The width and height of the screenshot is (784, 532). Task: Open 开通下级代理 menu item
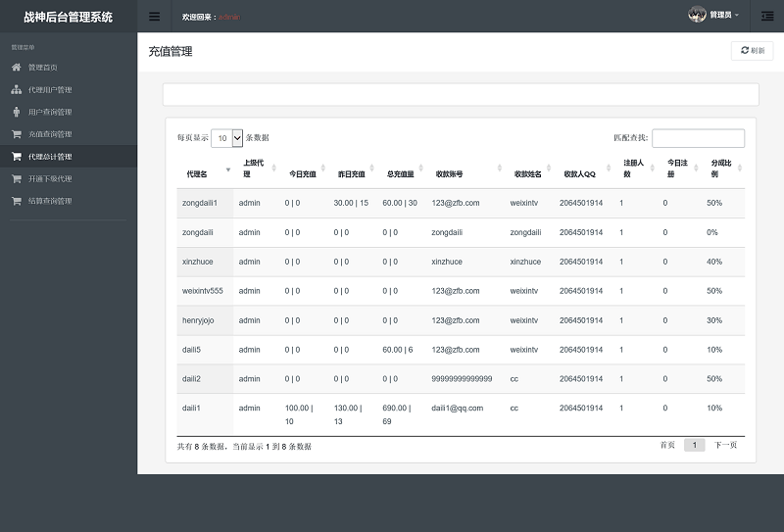(69, 178)
